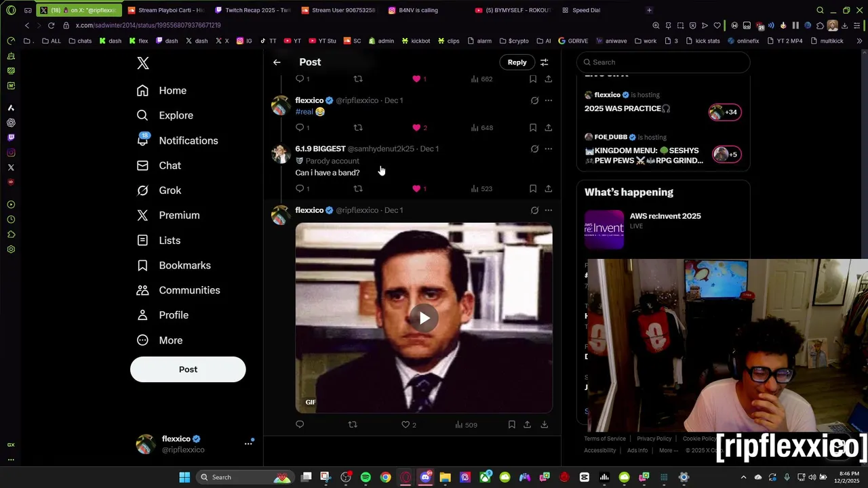Switch to the Twitch Recap 2025 tab
This screenshot has height=488, width=868.
[x=252, y=10]
